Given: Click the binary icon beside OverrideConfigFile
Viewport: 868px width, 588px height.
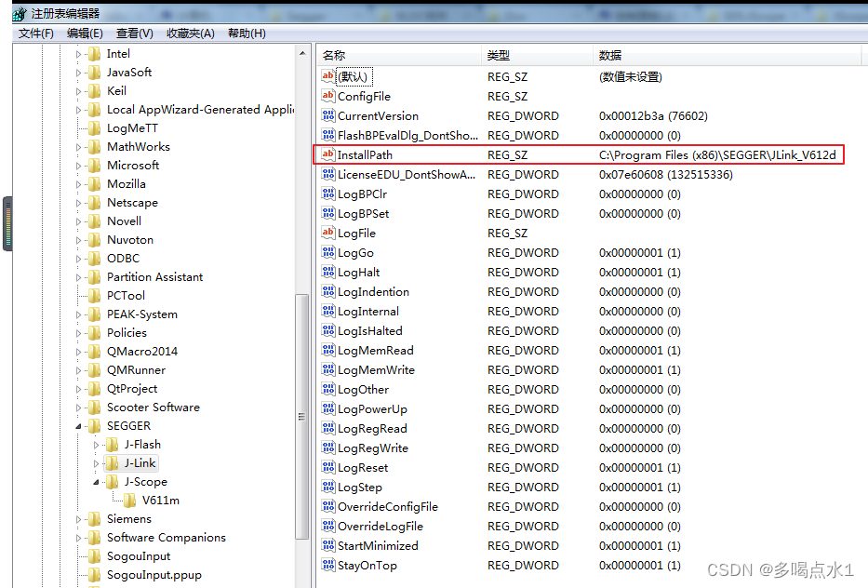Looking at the screenshot, I should point(327,506).
